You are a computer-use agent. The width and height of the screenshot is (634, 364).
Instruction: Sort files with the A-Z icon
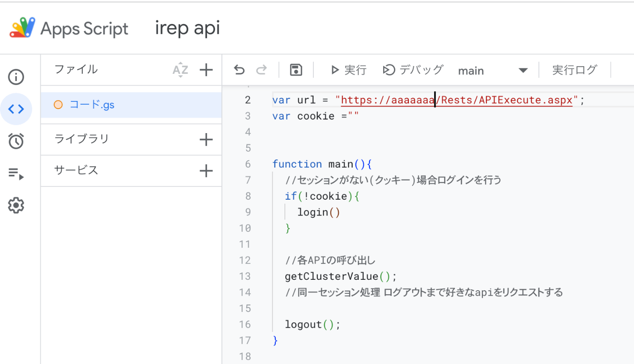click(x=180, y=70)
